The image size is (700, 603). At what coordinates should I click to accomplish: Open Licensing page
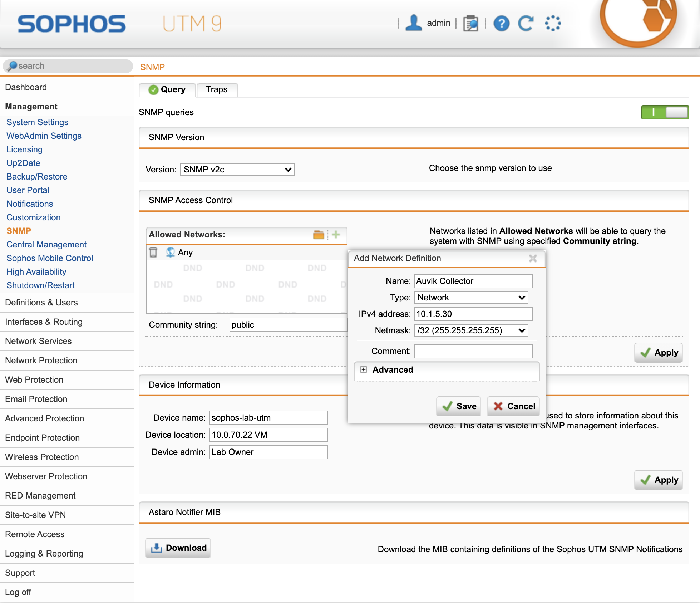point(24,149)
